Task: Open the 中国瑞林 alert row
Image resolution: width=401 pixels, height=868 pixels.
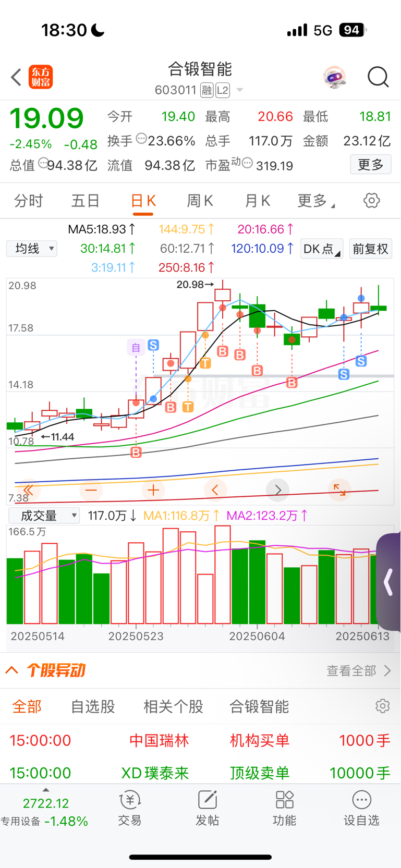Action: pos(200,740)
